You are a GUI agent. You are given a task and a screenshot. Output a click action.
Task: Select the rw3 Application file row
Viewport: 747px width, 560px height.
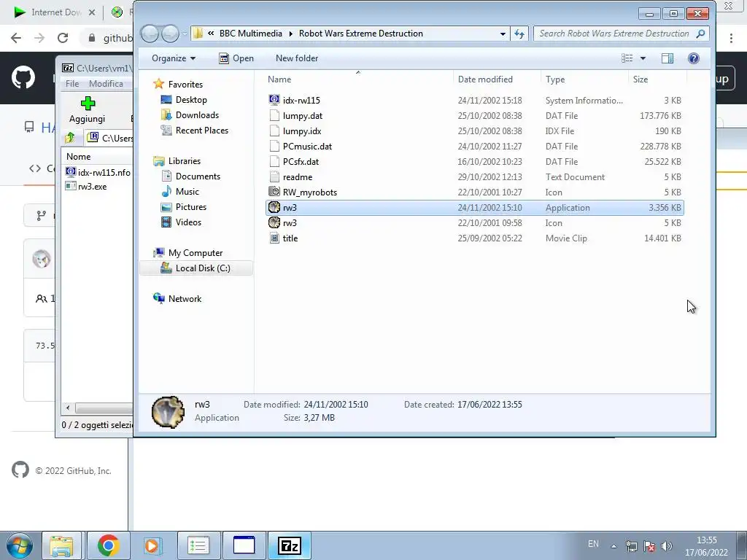[474, 208]
